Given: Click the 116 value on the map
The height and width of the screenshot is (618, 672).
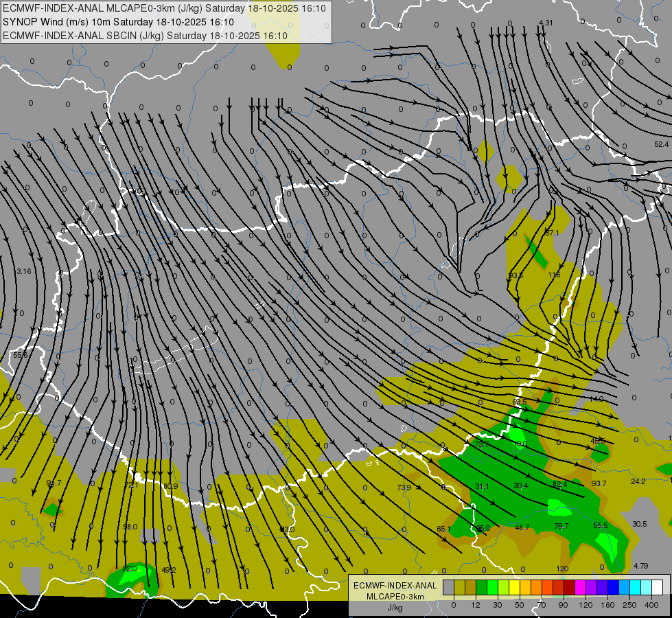Looking at the screenshot, I should click(x=554, y=275).
